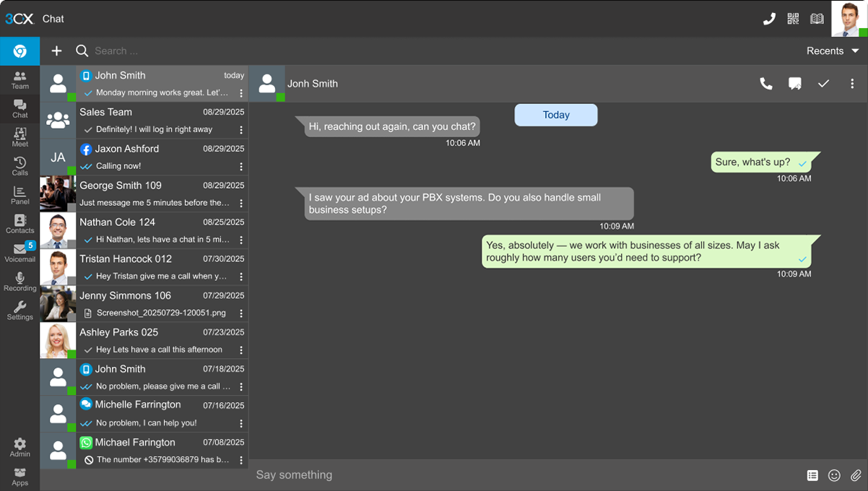Click the phone call icon in chat header
The image size is (868, 491).
click(x=766, y=84)
